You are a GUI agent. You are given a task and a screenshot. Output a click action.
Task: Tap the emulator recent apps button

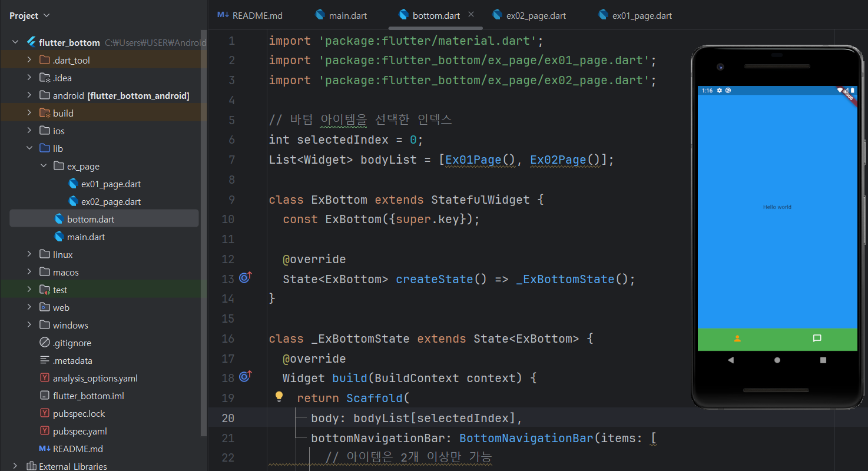point(823,360)
